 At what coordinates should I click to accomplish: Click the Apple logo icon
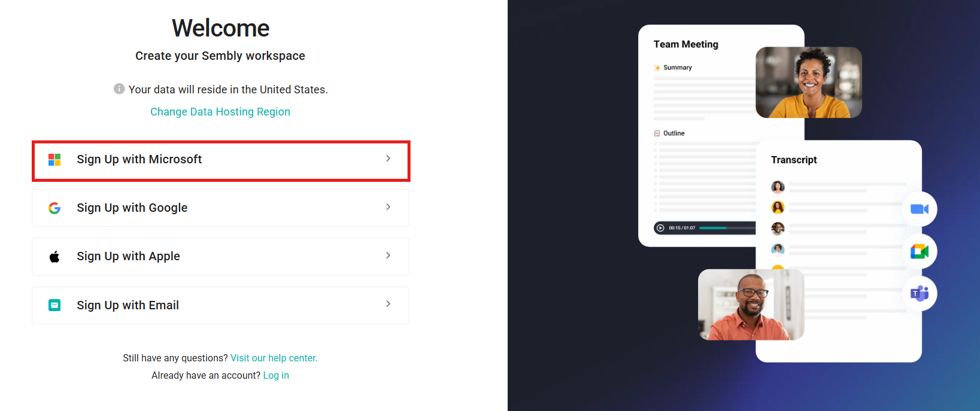(54, 257)
